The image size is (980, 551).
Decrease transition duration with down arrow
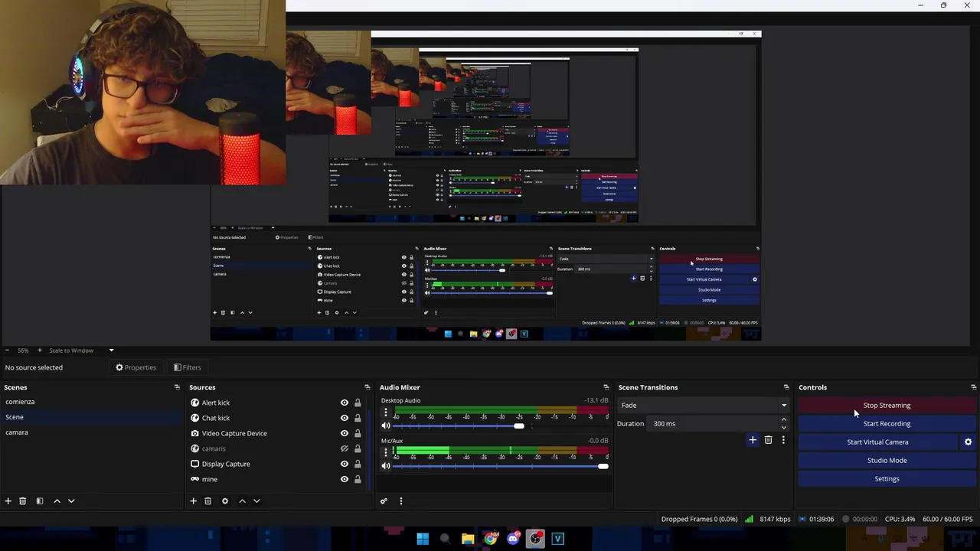click(783, 427)
